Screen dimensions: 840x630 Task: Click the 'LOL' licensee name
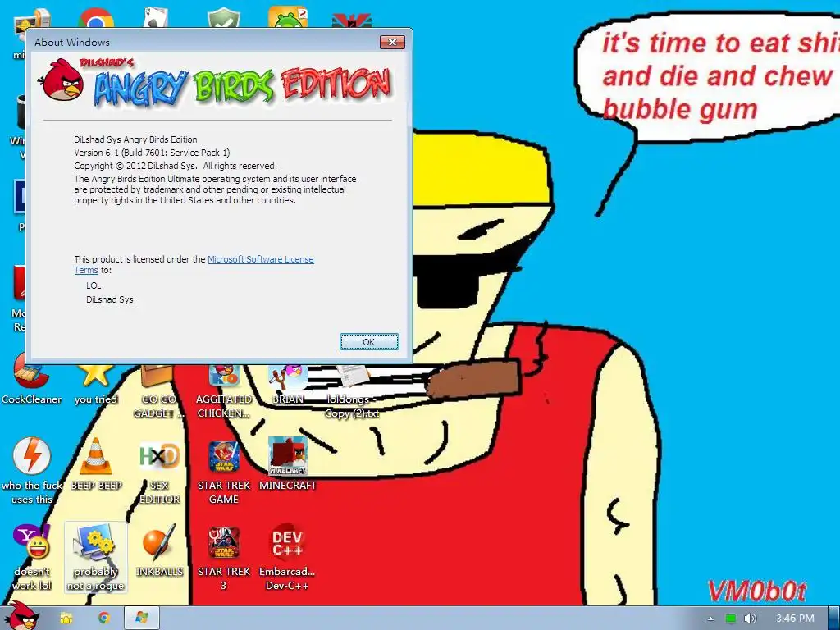pos(94,285)
